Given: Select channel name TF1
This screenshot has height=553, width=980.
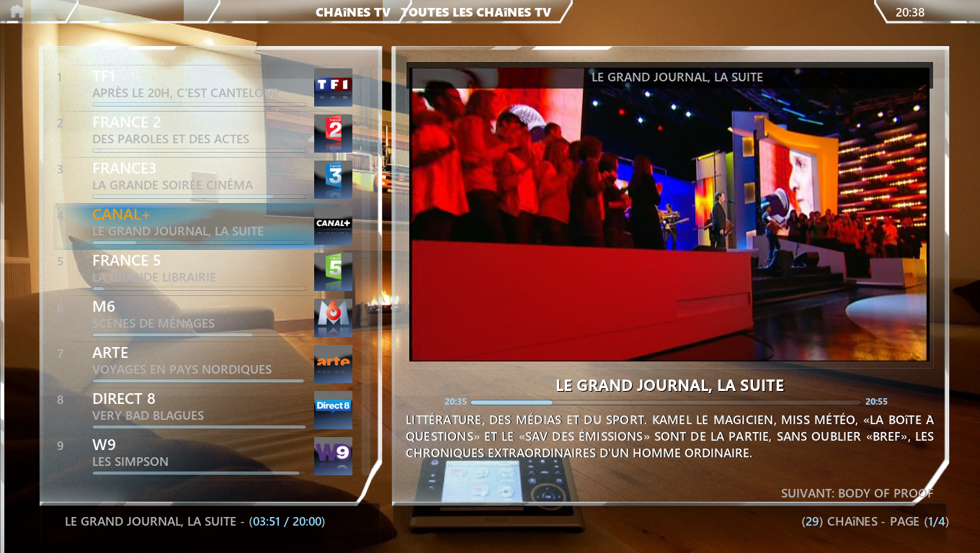Looking at the screenshot, I should click(x=104, y=76).
